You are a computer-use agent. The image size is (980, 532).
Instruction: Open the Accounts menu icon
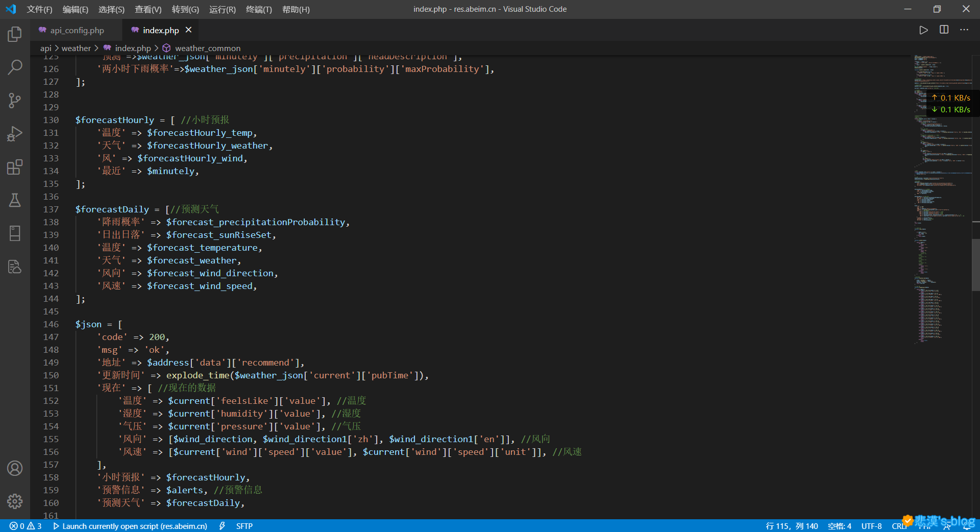pos(15,468)
